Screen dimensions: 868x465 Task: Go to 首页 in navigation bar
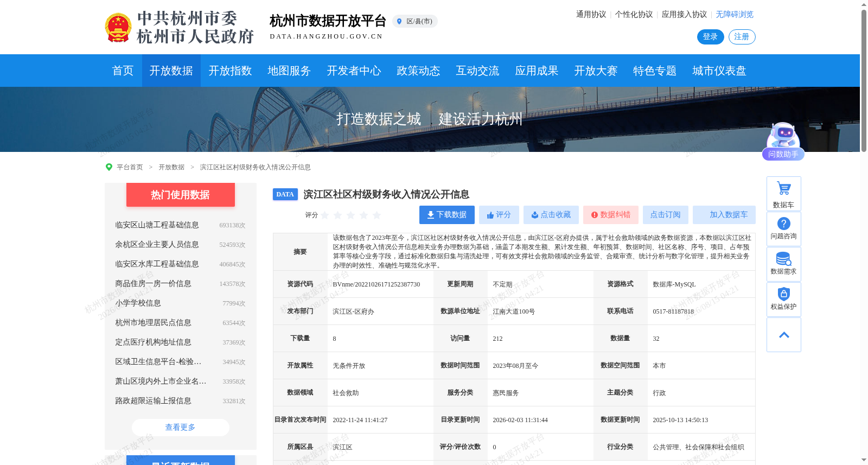[x=123, y=71]
